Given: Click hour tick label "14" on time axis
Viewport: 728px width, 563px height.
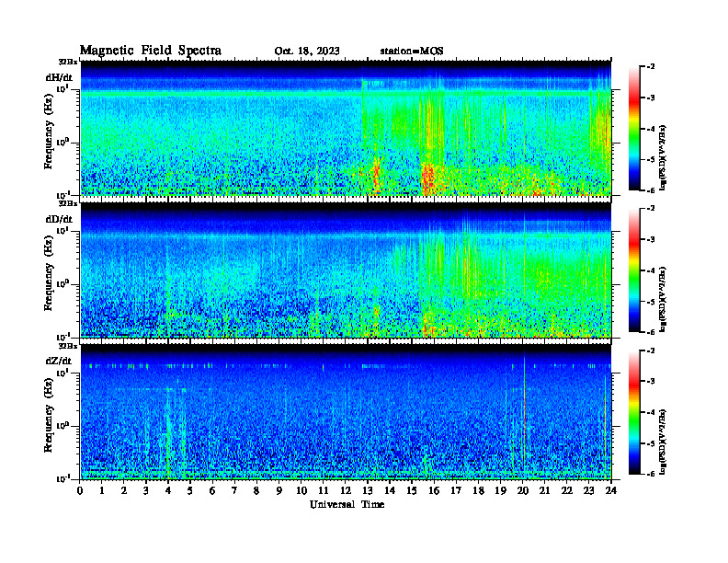Looking at the screenshot, I should point(390,491).
